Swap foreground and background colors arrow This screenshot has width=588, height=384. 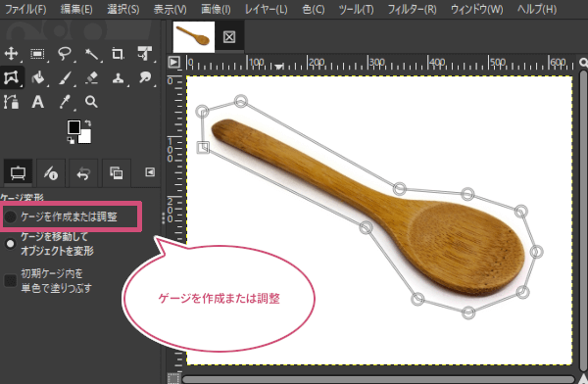coord(88,123)
